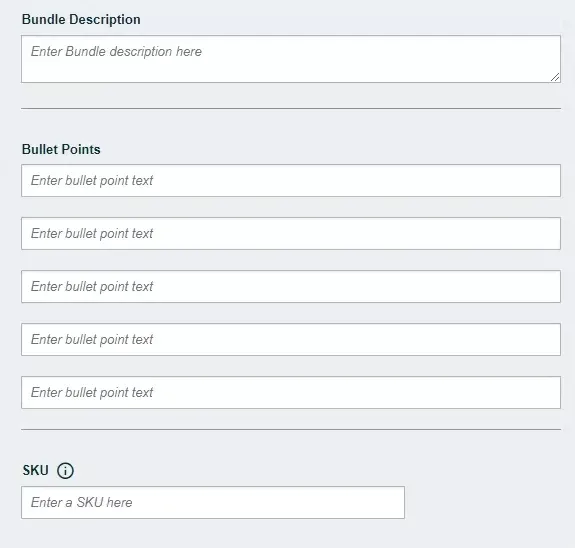The image size is (575, 548).
Task: Click the SKU label text
Action: (36, 470)
